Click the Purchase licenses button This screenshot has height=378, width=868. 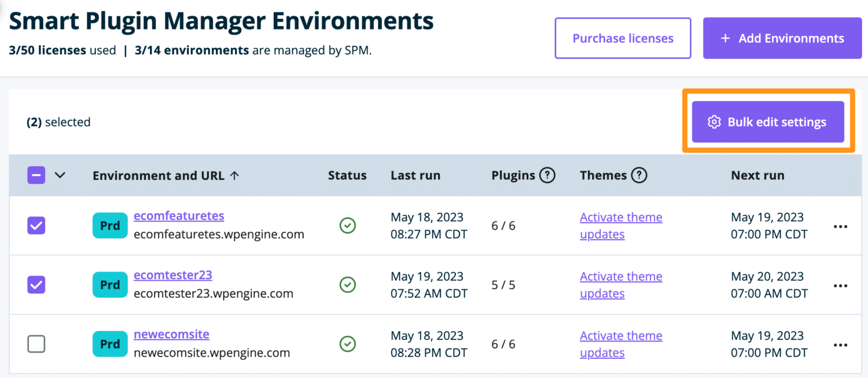click(623, 38)
